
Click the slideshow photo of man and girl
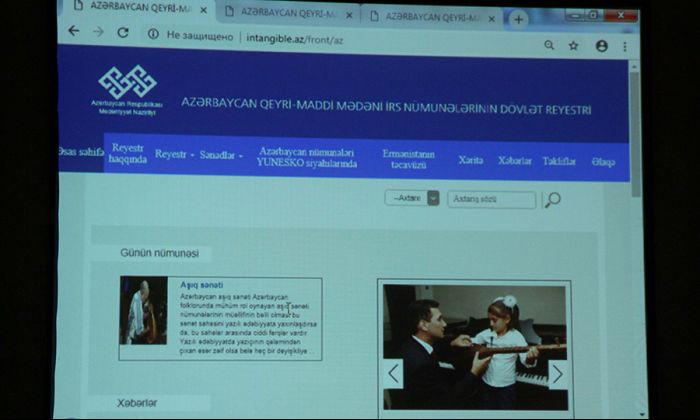[475, 347]
